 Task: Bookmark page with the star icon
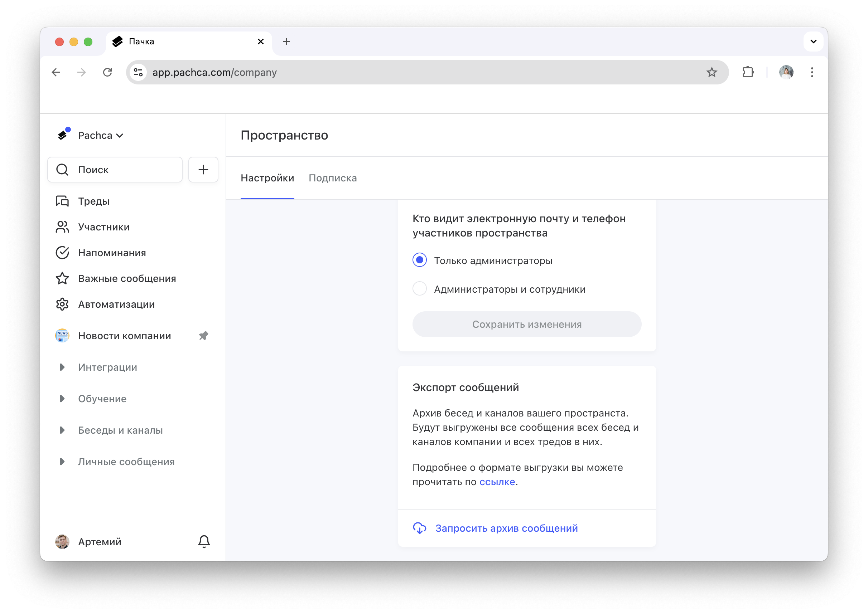click(x=712, y=72)
